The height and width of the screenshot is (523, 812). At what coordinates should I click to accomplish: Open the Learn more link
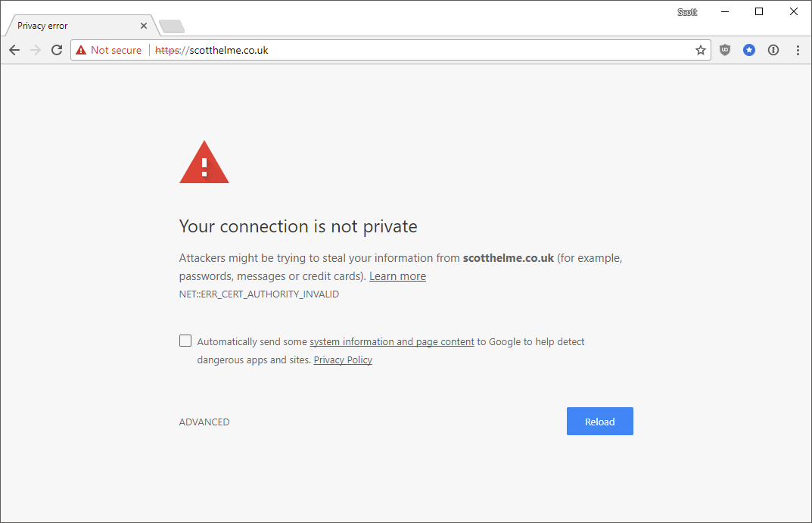[397, 276]
